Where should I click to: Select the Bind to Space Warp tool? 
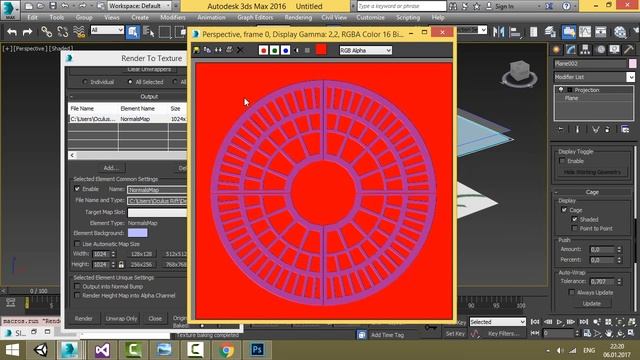tap(79, 32)
